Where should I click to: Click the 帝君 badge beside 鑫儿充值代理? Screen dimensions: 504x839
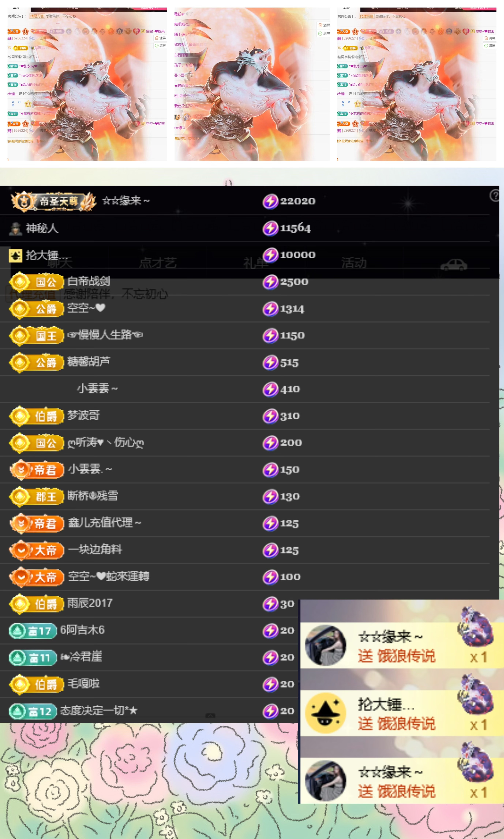pyautogui.click(x=37, y=523)
